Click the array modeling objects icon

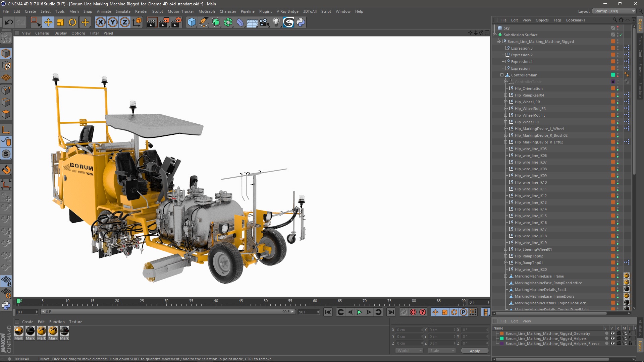coord(228,22)
